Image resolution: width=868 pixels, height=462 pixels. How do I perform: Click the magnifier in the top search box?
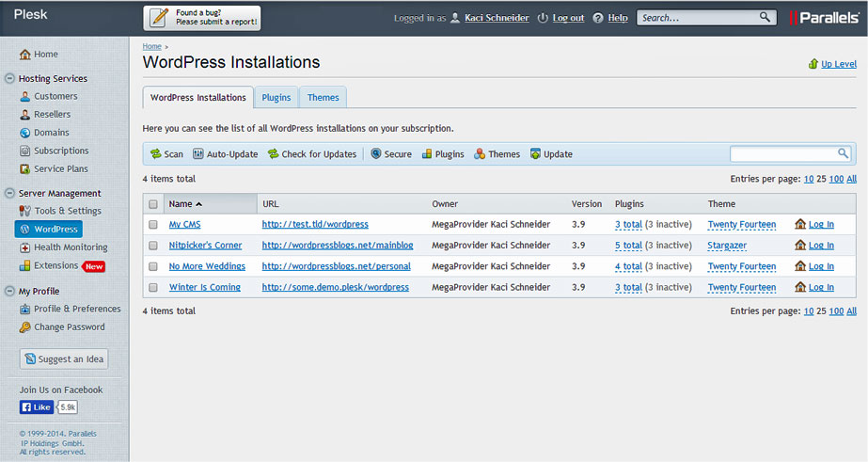765,17
